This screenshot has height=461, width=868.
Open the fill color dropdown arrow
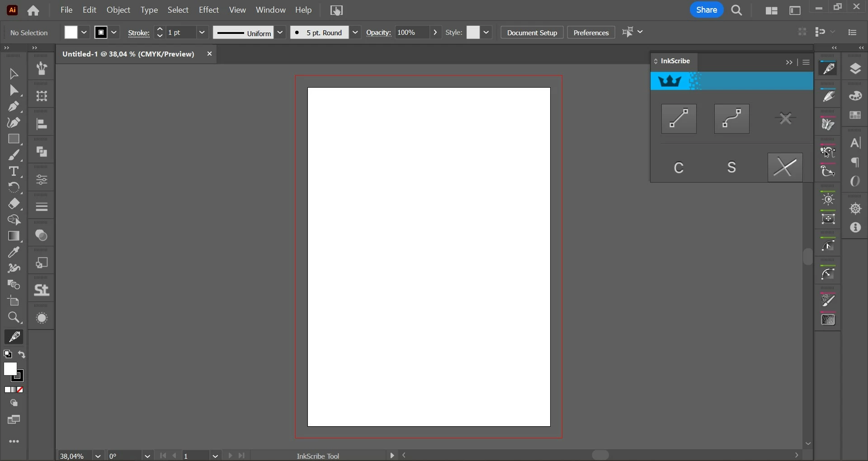pyautogui.click(x=84, y=33)
